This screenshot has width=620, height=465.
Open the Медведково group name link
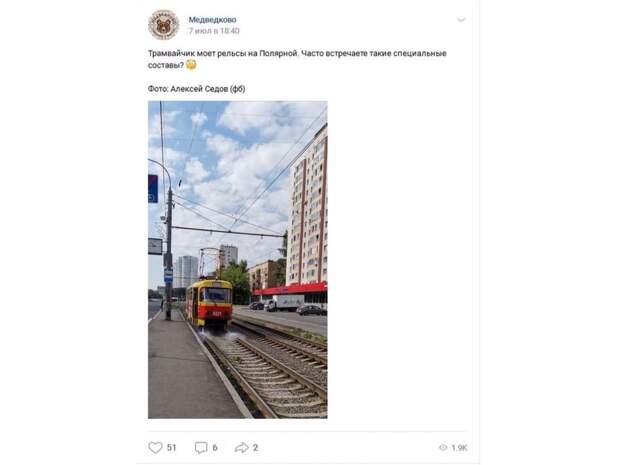point(212,19)
